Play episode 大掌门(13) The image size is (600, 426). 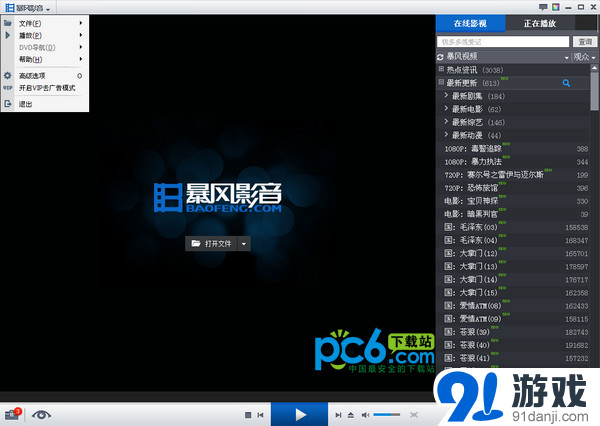[x=513, y=266]
